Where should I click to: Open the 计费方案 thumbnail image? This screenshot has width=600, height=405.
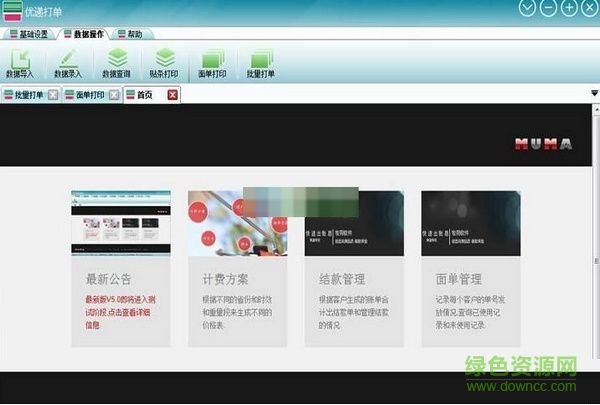(238, 223)
